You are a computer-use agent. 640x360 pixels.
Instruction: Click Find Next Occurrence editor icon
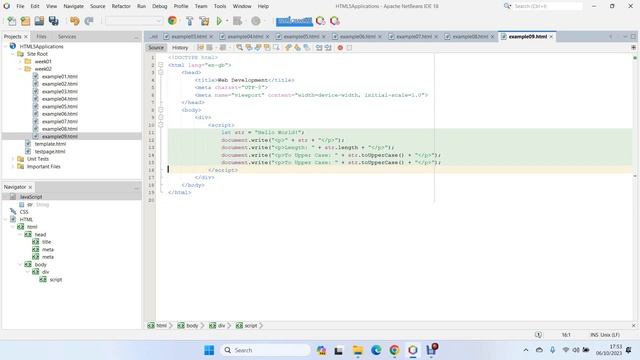[258, 48]
